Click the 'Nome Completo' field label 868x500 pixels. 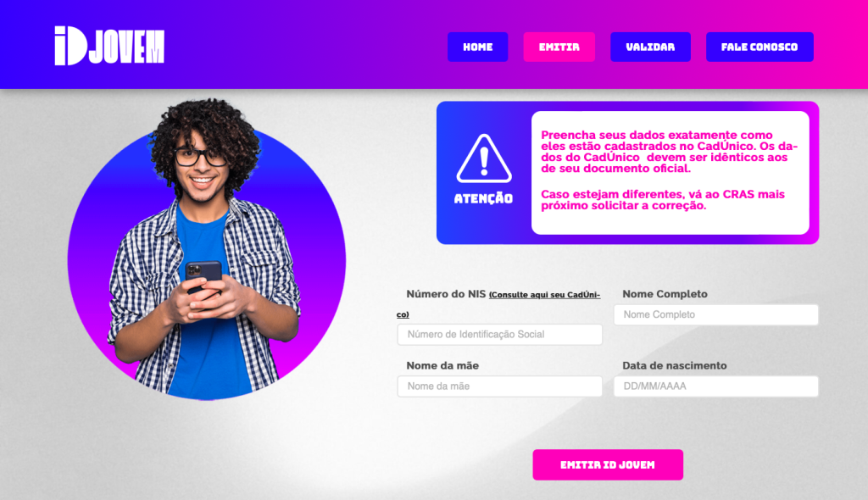point(665,294)
